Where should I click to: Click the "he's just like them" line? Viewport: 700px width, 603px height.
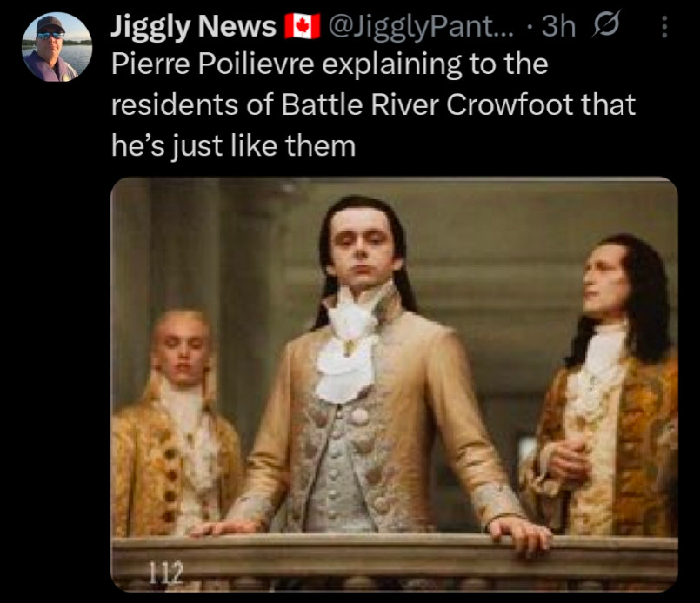coord(233,146)
